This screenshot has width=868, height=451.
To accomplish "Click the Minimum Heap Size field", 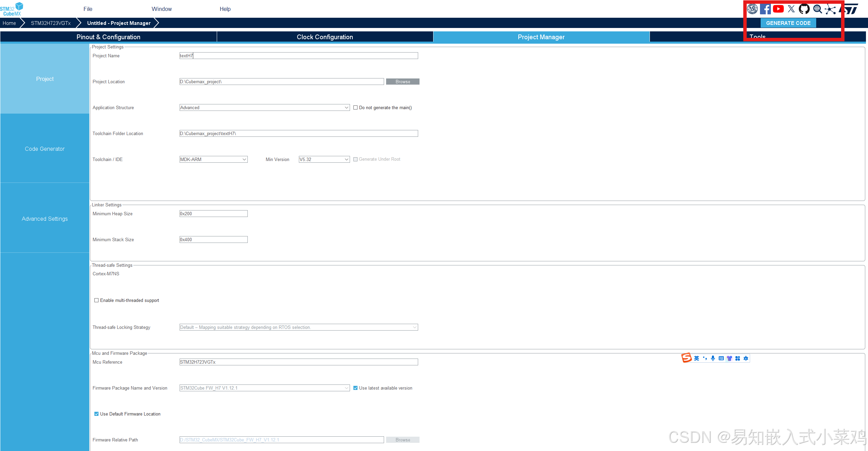I will point(213,214).
